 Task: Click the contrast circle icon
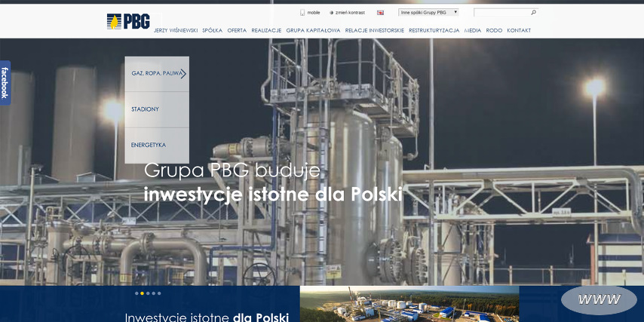(x=332, y=13)
